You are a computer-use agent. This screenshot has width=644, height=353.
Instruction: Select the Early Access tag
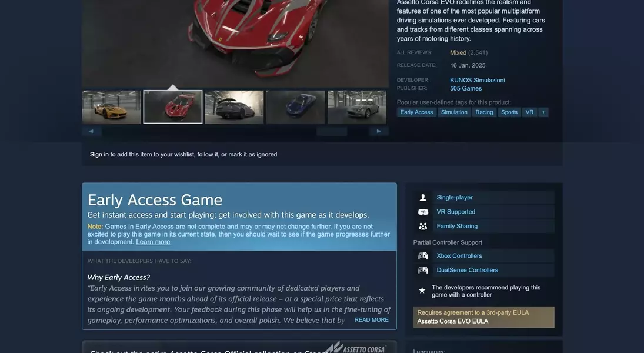(x=416, y=112)
